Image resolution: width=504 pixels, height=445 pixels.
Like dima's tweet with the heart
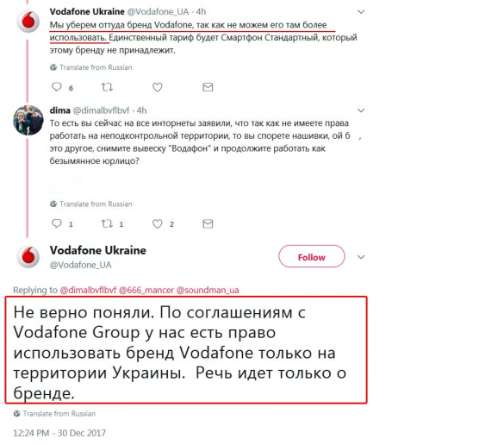pyautogui.click(x=157, y=224)
